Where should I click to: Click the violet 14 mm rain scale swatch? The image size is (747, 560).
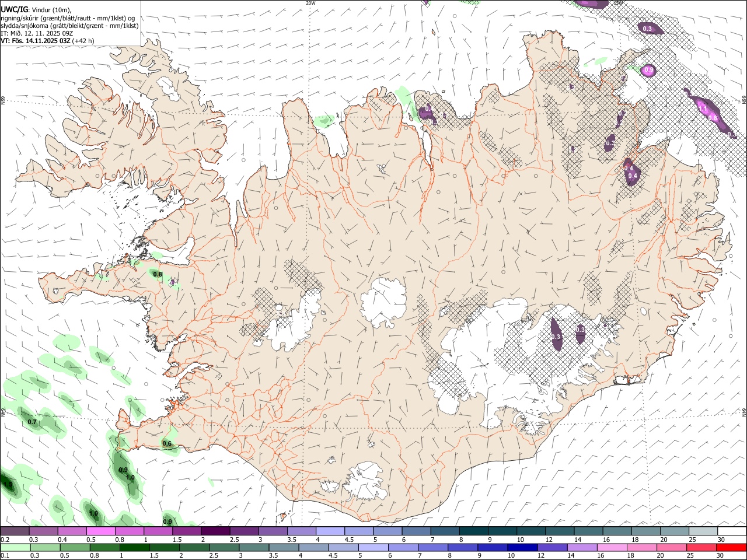pos(582,547)
